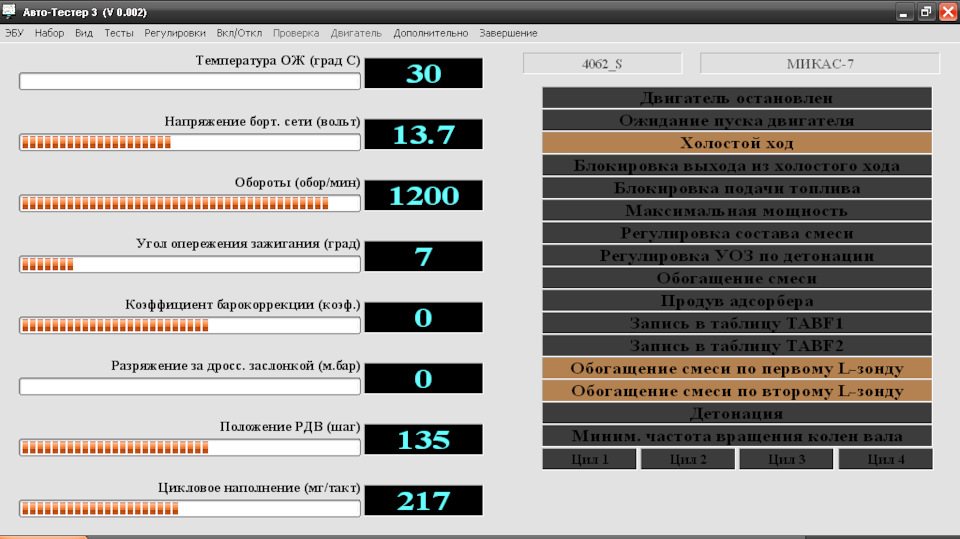Click the RPM readout 1200
Viewport: 960px width, 539px height.
[424, 195]
